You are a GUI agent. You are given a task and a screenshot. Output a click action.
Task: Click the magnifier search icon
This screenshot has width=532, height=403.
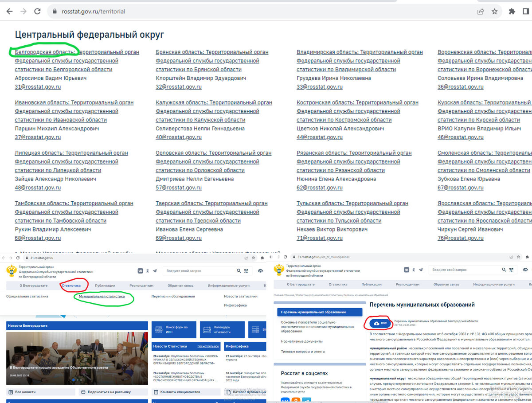tap(239, 270)
